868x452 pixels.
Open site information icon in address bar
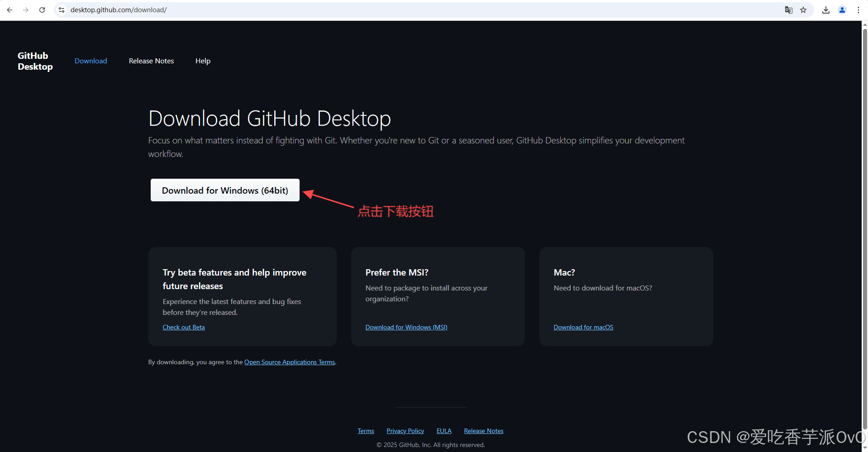point(62,10)
